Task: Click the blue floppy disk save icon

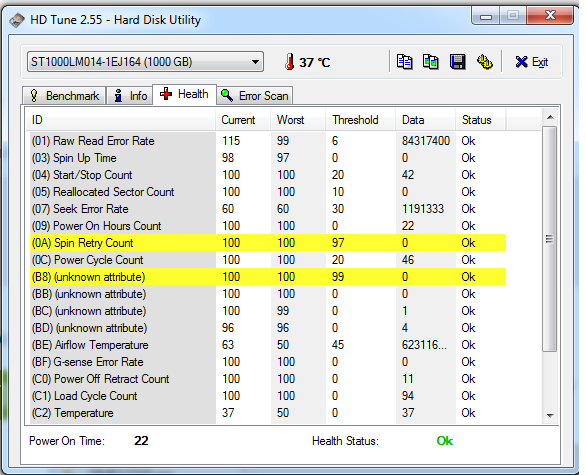Action: (457, 62)
